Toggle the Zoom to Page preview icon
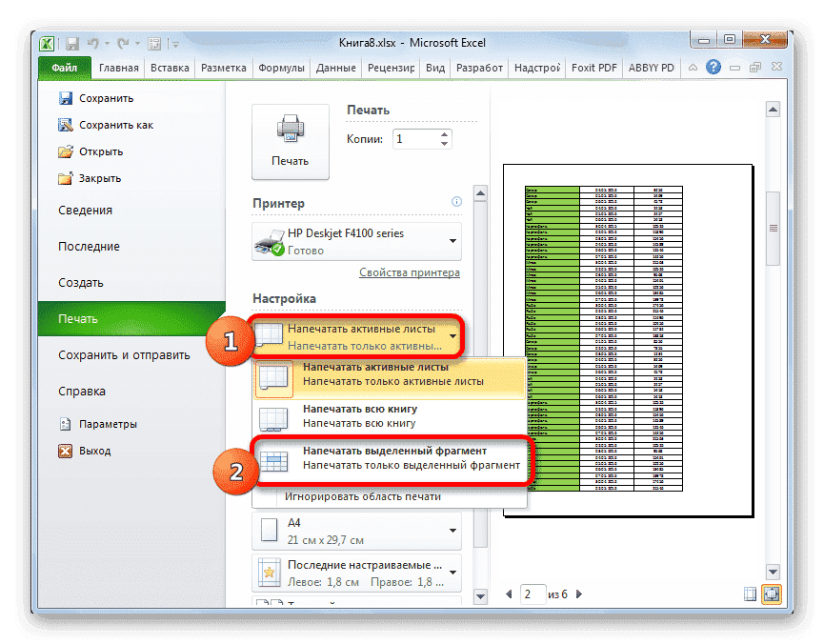Screen dimensions: 824x644 pyautogui.click(x=772, y=593)
